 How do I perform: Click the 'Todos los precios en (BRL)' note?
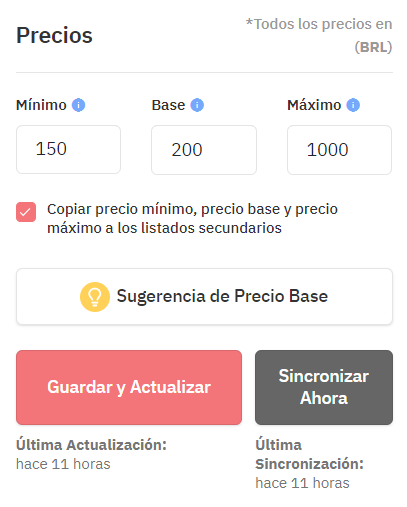[319, 36]
